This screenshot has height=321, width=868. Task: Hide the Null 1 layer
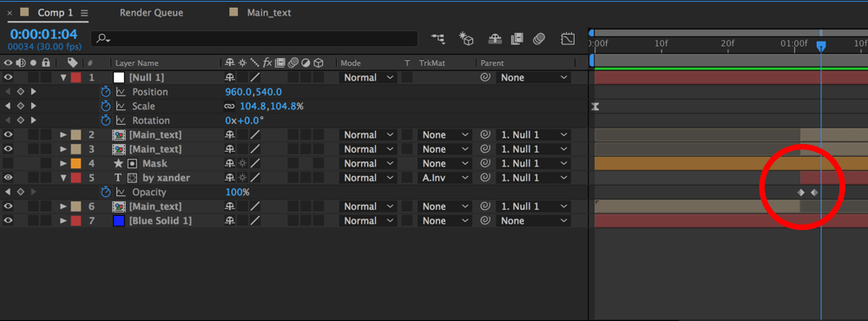[8, 77]
